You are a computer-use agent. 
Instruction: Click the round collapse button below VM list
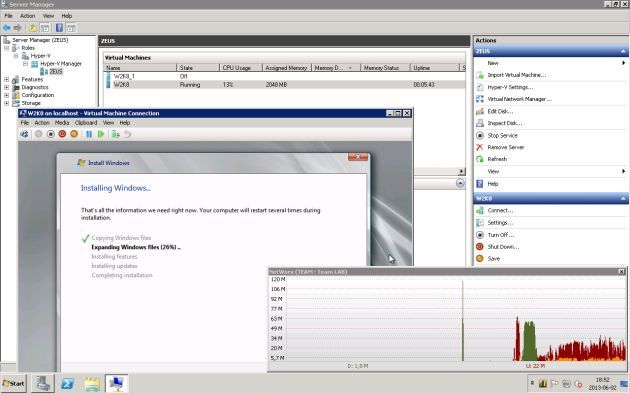(460, 184)
